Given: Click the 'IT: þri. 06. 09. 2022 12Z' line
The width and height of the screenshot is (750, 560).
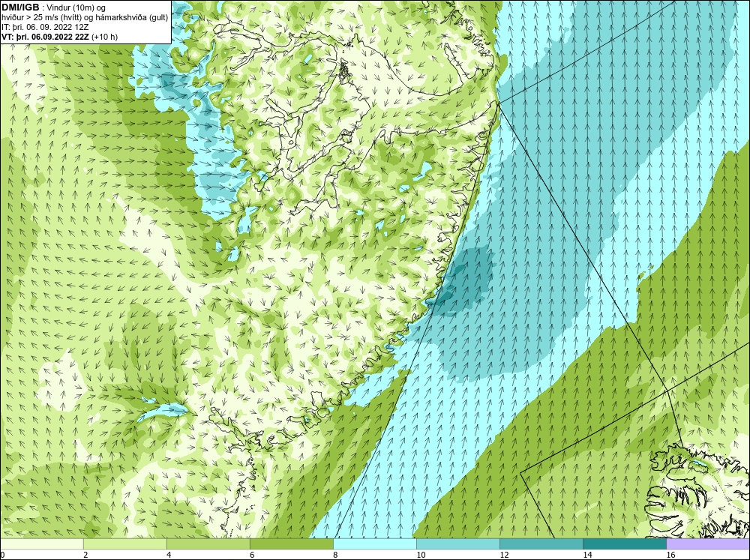Looking at the screenshot, I should tap(45, 27).
